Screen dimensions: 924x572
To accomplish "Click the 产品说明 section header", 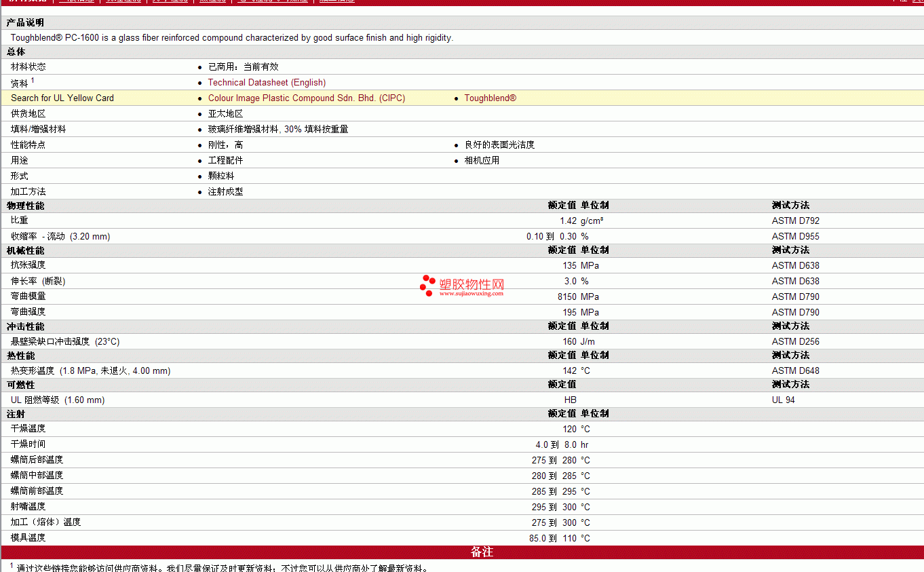I will point(25,23).
